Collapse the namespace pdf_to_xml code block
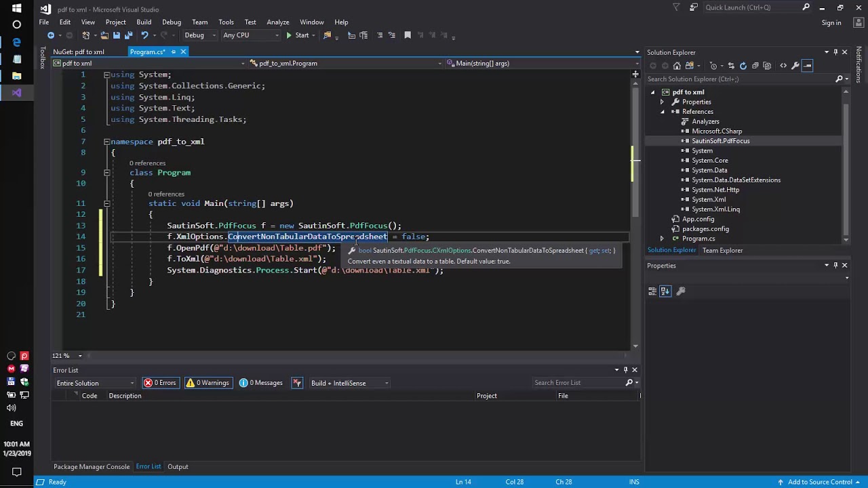The height and width of the screenshot is (488, 868). [106, 142]
